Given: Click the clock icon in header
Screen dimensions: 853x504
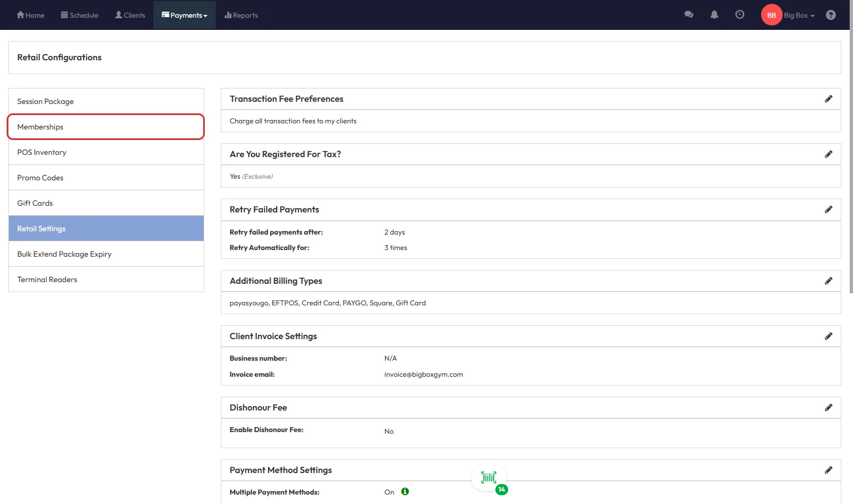Looking at the screenshot, I should (740, 15).
